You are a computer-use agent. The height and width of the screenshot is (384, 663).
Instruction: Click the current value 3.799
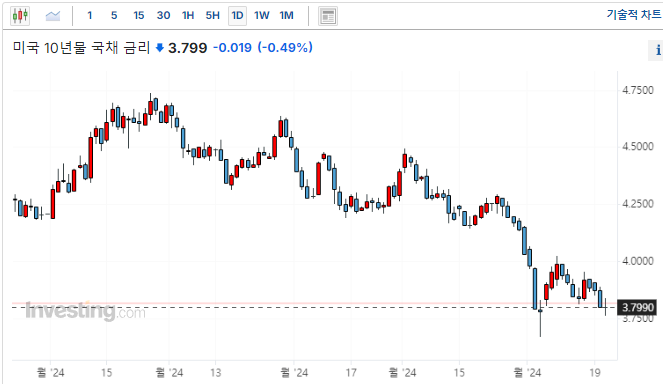(x=188, y=48)
